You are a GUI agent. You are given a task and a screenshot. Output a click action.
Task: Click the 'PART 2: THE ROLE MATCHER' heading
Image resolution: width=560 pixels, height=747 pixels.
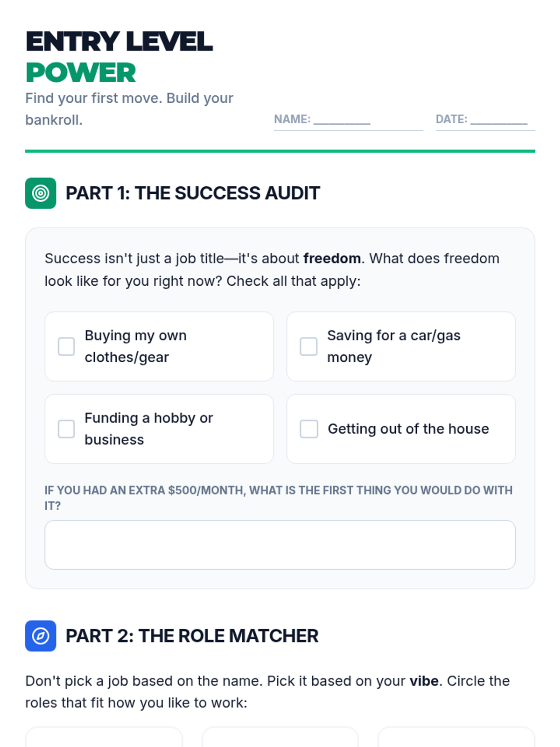click(192, 635)
